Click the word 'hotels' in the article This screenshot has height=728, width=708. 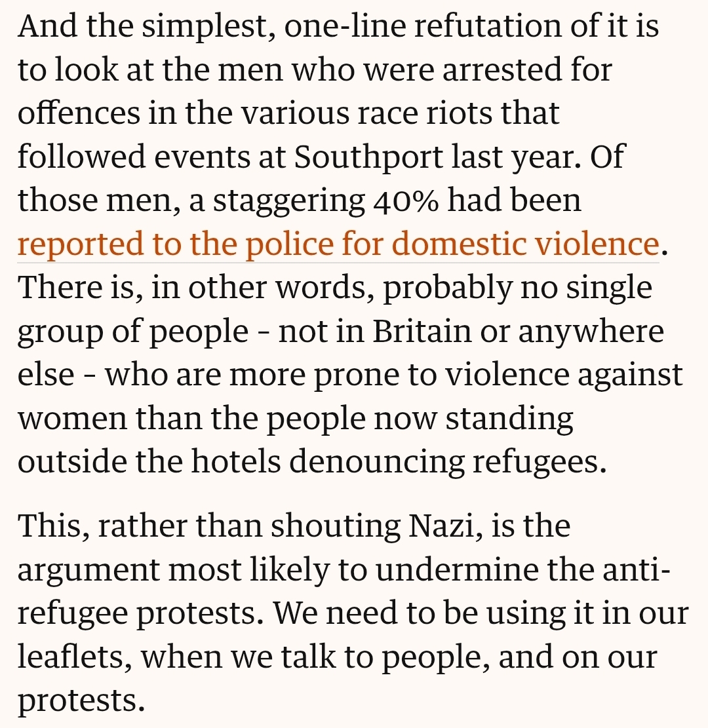click(236, 461)
